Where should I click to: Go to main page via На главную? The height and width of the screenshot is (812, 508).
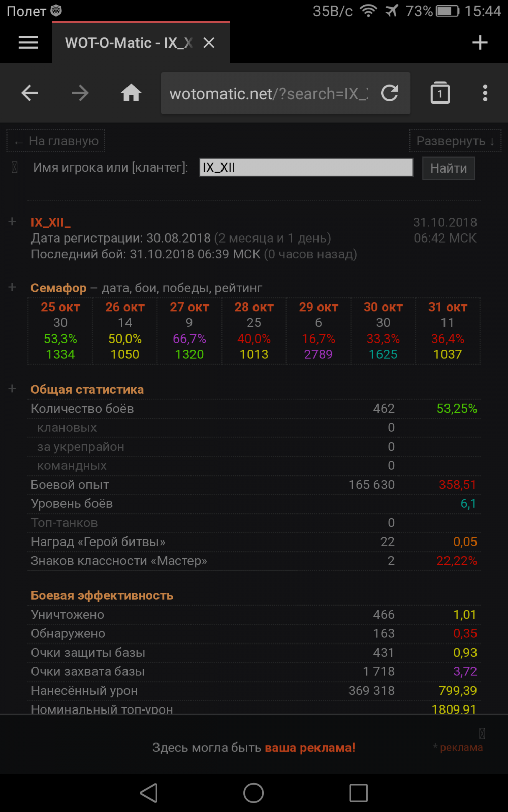(x=56, y=141)
